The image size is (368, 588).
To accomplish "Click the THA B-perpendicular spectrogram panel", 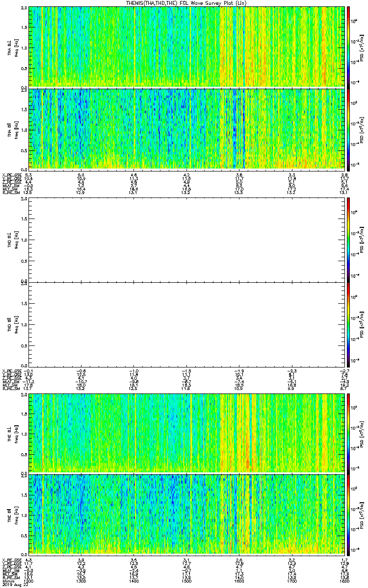I will tap(186, 47).
